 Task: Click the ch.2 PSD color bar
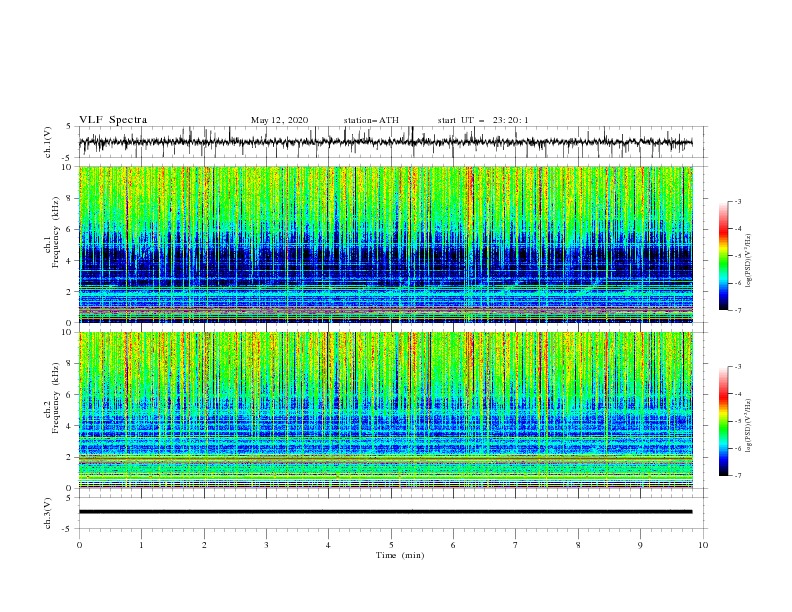coord(723,421)
